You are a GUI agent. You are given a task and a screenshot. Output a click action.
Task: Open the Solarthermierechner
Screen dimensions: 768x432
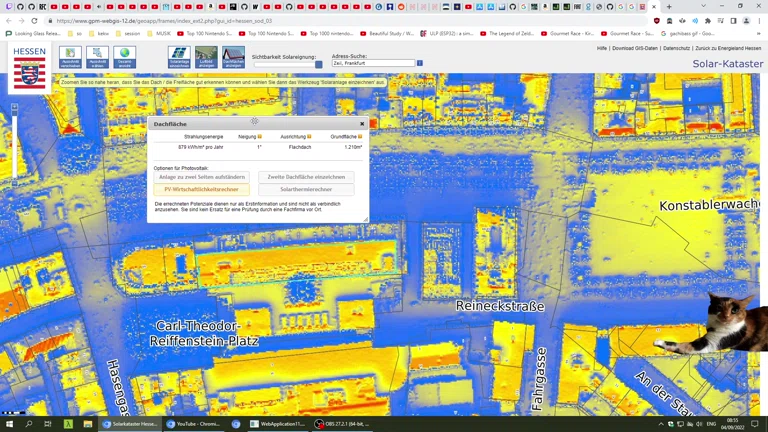(306, 189)
